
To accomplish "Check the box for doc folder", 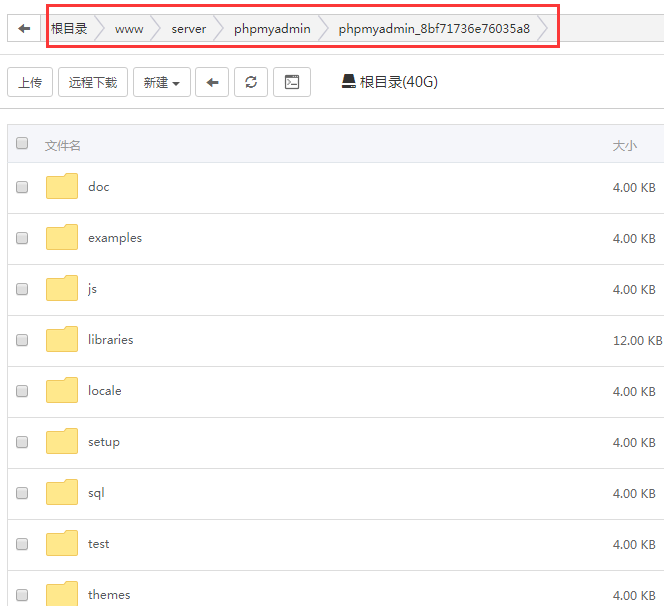I will coord(22,187).
